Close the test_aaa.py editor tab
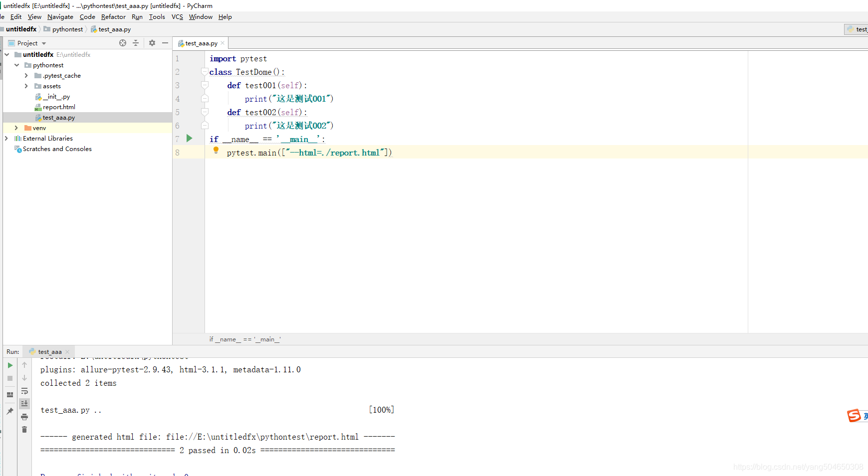 pyautogui.click(x=222, y=43)
